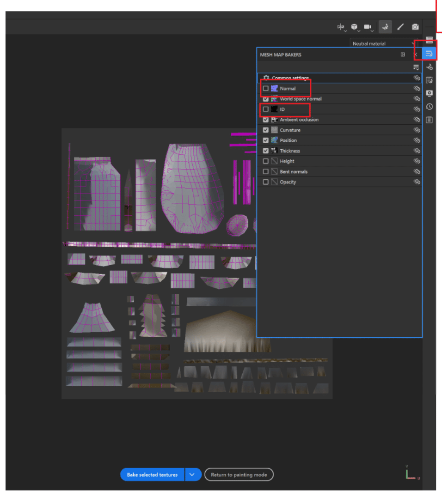The image size is (442, 504).
Task: Click the link icon on Common settings row
Action: [417, 78]
